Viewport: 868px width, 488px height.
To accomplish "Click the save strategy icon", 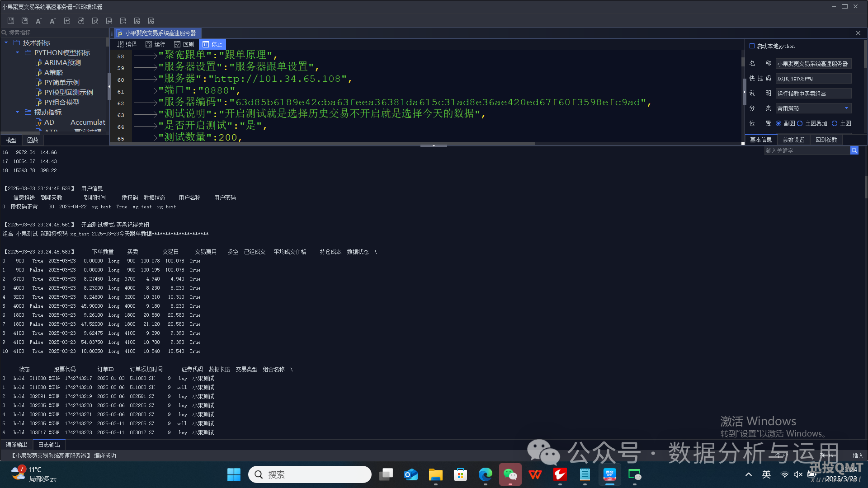I will pyautogui.click(x=11, y=21).
